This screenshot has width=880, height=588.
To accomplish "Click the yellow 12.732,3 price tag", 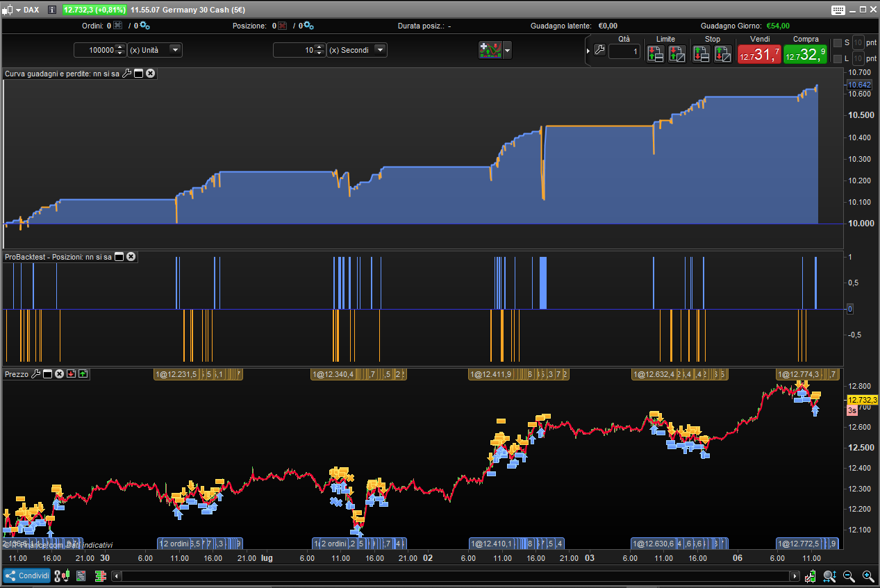I will (862, 400).
